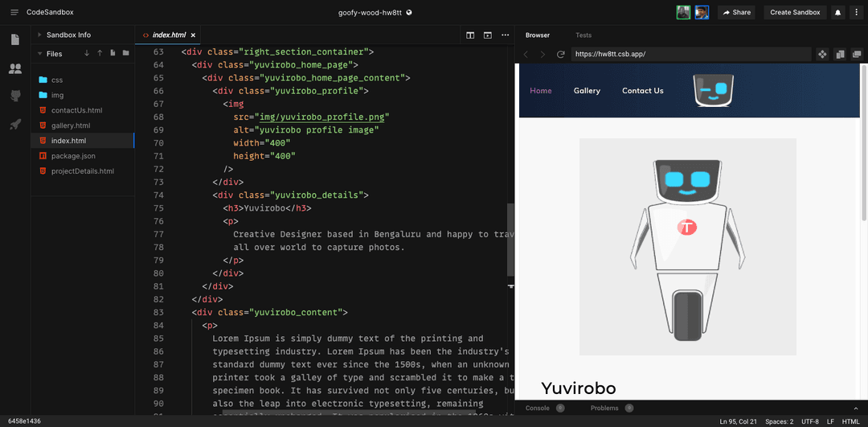
Task: Open the Deployment rocket icon
Action: [14, 124]
